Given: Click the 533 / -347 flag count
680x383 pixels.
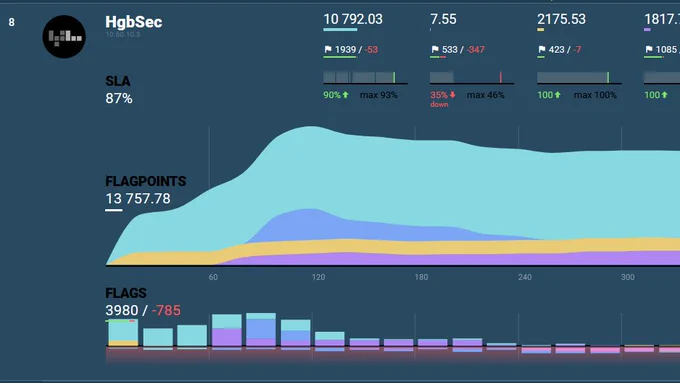Looking at the screenshot, I should (463, 49).
